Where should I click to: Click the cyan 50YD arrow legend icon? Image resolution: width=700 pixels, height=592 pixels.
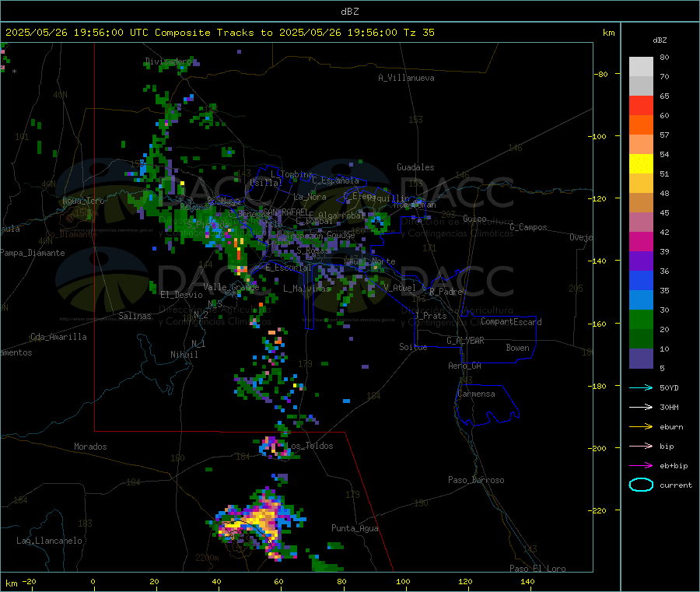[641, 387]
